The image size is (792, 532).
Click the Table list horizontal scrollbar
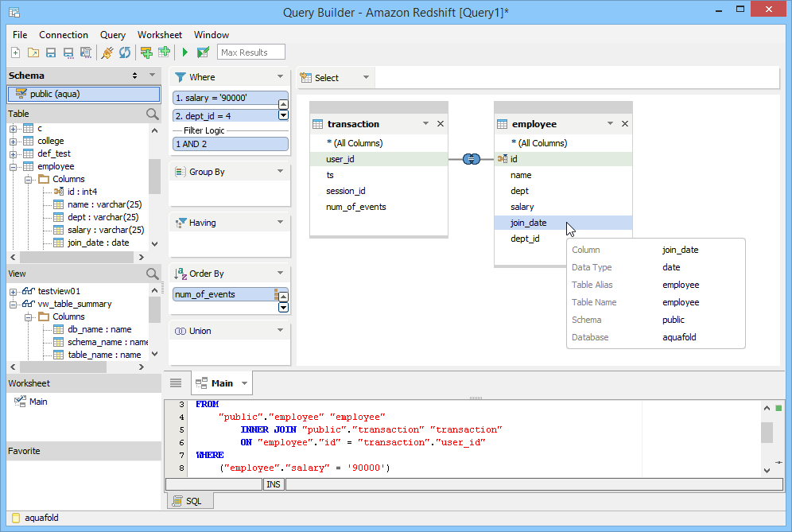click(x=77, y=257)
